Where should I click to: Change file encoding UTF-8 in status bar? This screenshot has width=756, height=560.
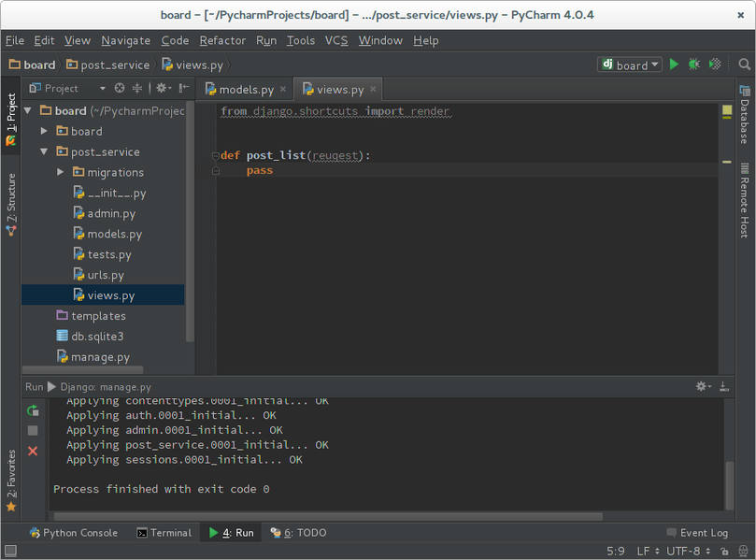pyautogui.click(x=688, y=551)
